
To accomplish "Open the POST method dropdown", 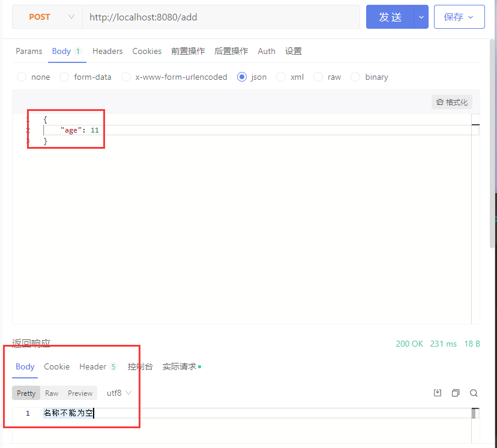I will pos(47,17).
